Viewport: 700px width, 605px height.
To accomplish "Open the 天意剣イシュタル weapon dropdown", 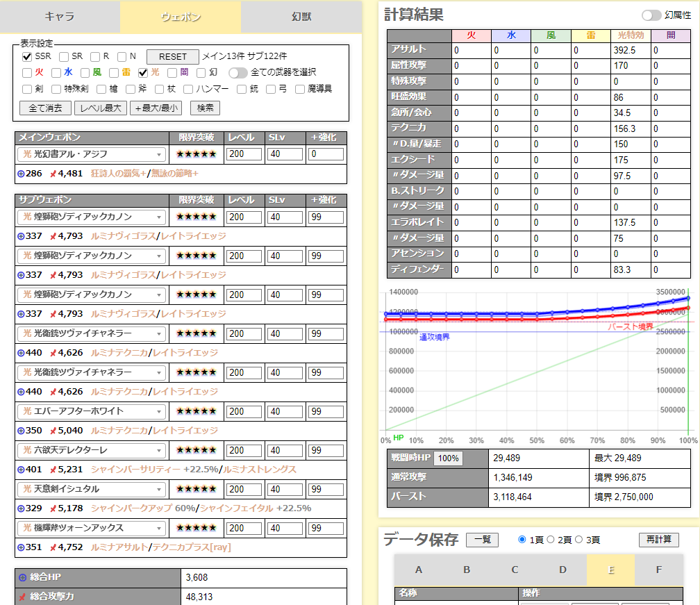I will (90, 489).
